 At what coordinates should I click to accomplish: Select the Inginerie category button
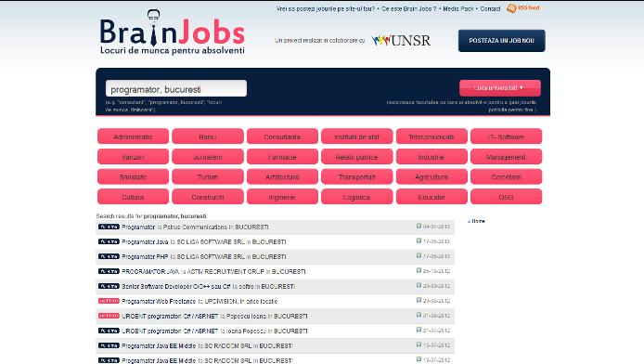[282, 197]
